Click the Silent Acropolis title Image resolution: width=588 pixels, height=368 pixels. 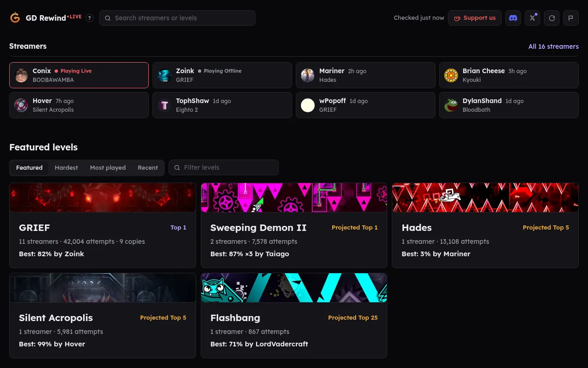click(x=56, y=318)
